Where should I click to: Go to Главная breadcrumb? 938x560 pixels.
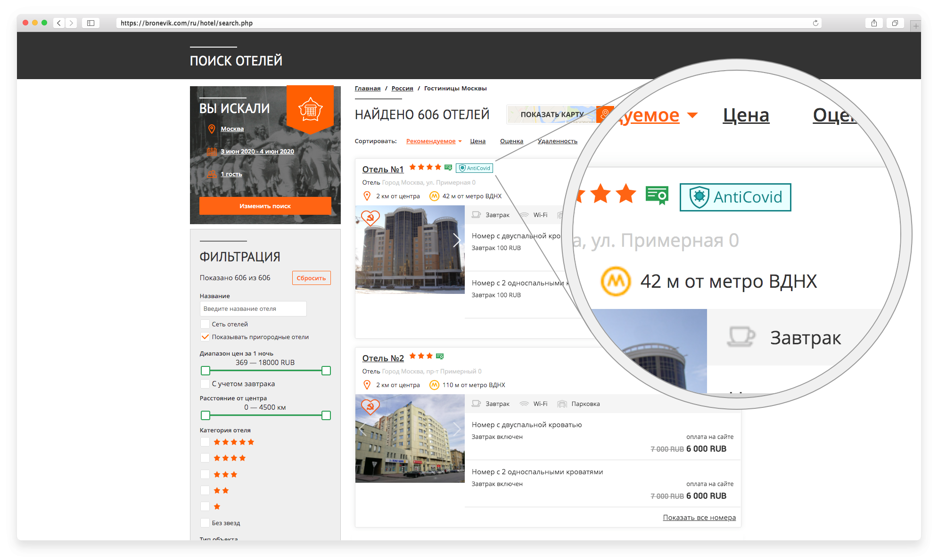[368, 89]
